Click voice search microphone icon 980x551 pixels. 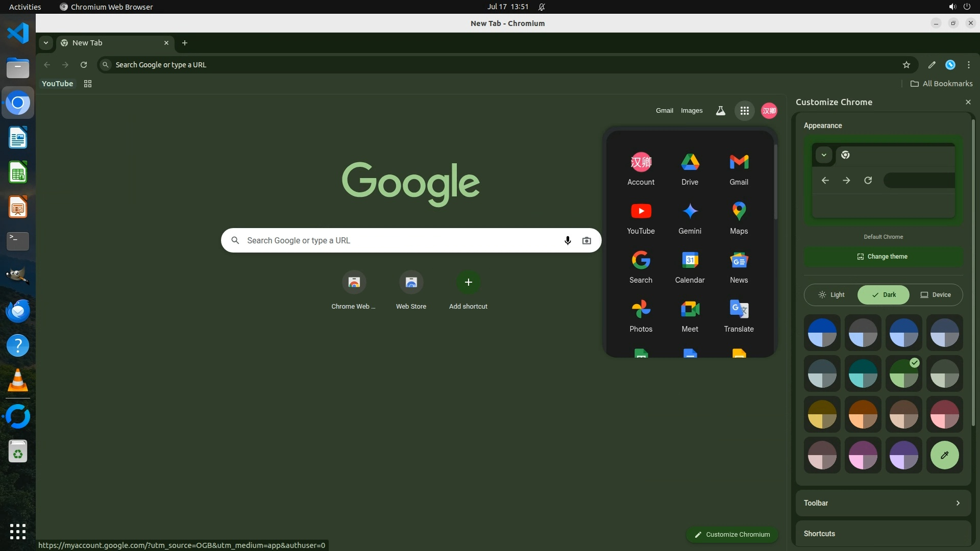click(567, 240)
